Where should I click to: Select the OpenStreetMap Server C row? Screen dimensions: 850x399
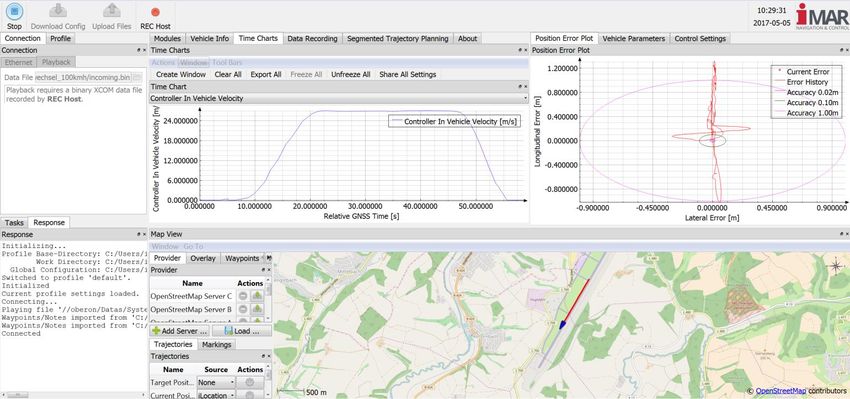(208, 296)
